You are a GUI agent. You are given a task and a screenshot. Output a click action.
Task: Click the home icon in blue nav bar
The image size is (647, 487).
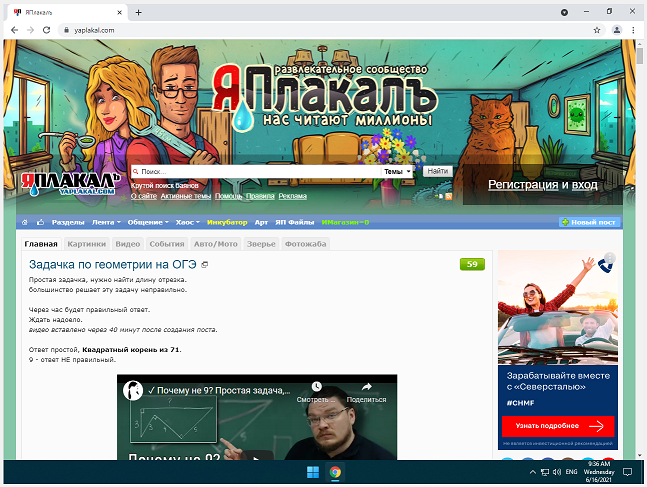(x=25, y=222)
